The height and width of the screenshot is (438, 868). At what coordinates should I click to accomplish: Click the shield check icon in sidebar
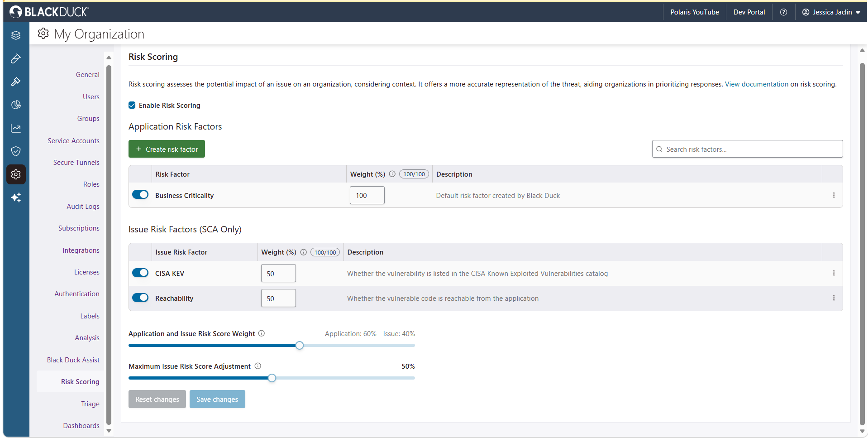point(16,151)
